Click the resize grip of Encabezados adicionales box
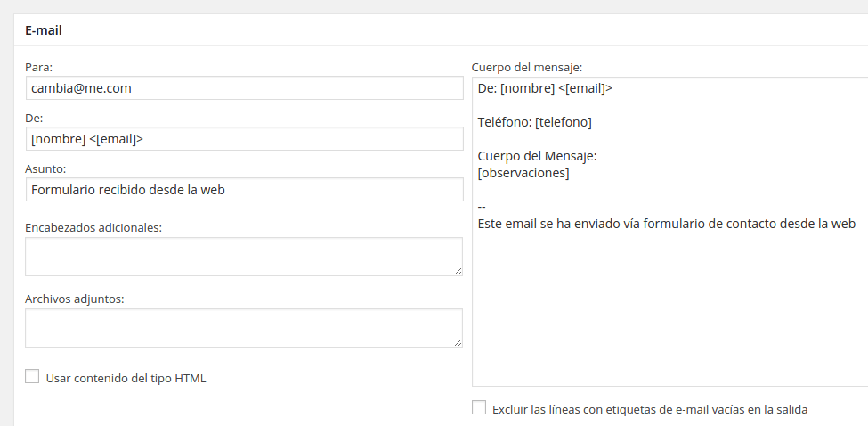Viewport: 868px width, 426px height. point(458,271)
